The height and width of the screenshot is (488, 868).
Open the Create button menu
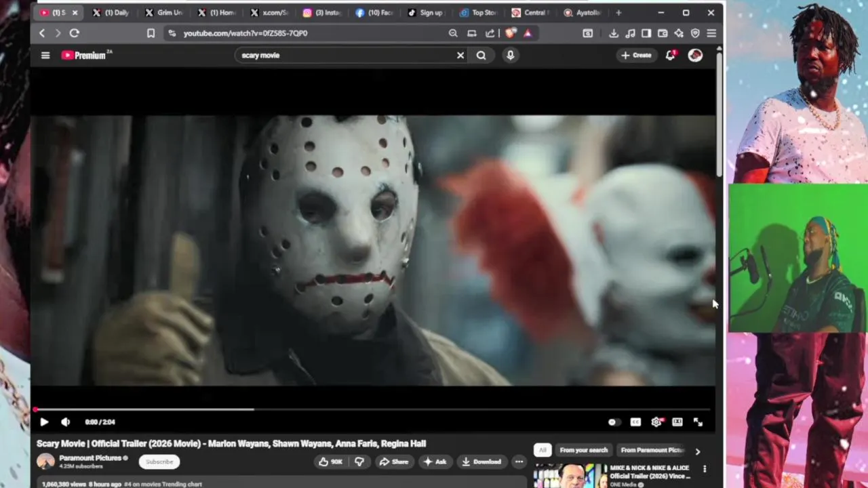pos(636,56)
